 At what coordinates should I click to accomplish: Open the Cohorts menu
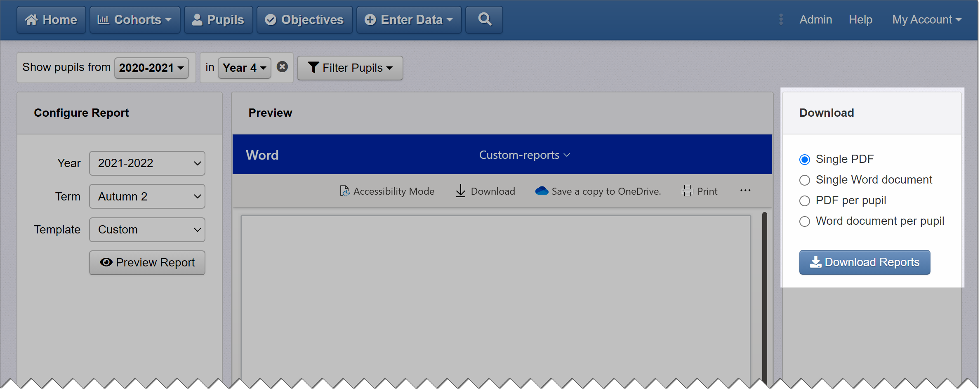[135, 20]
